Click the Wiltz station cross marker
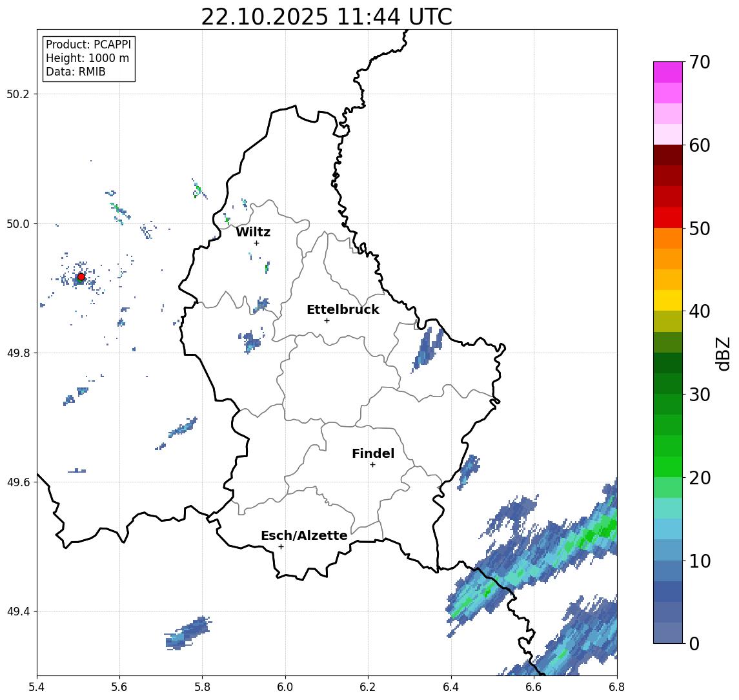This screenshot has height=700, width=739. click(x=256, y=243)
